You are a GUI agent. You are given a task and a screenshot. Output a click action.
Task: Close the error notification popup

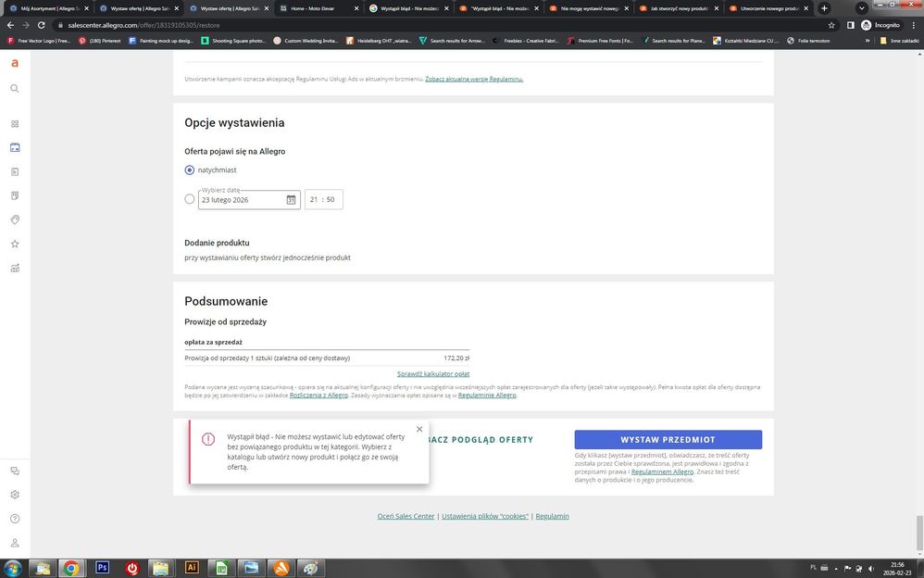pyautogui.click(x=419, y=429)
